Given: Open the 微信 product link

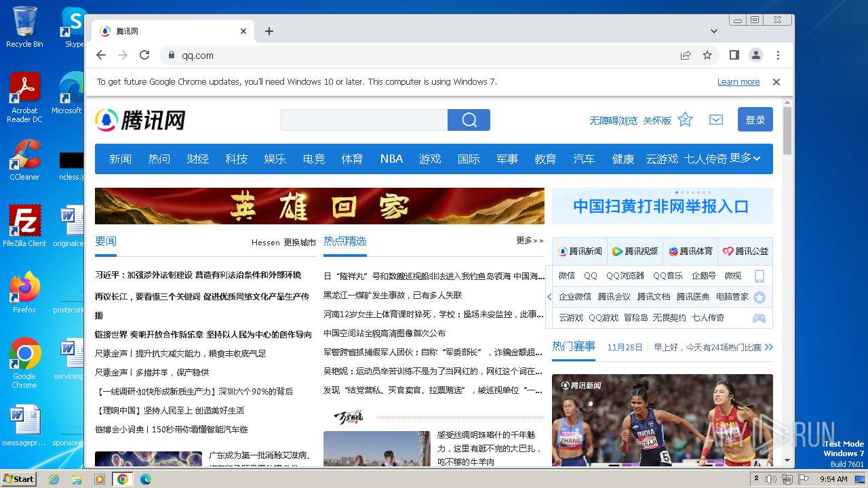Looking at the screenshot, I should click(567, 276).
